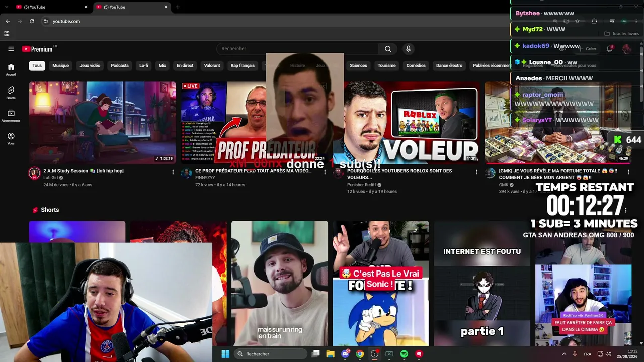Open options for 2 A.M Study Session video
The image size is (644, 362).
173,172
